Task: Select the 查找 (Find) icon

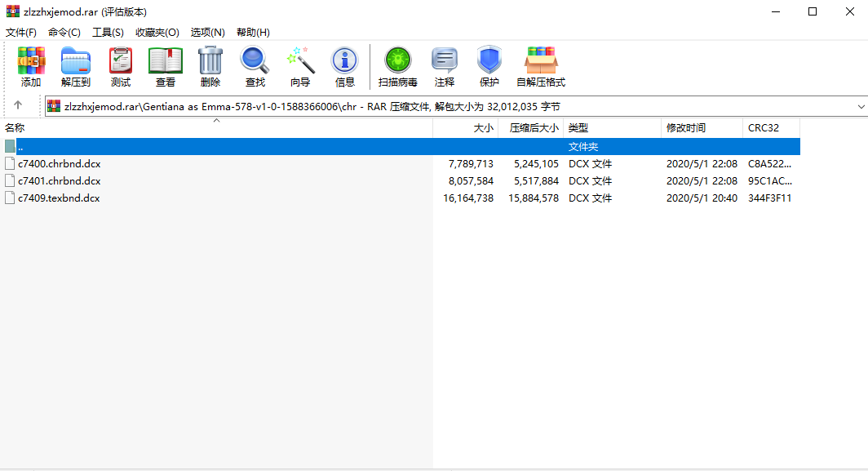Action: coord(254,66)
